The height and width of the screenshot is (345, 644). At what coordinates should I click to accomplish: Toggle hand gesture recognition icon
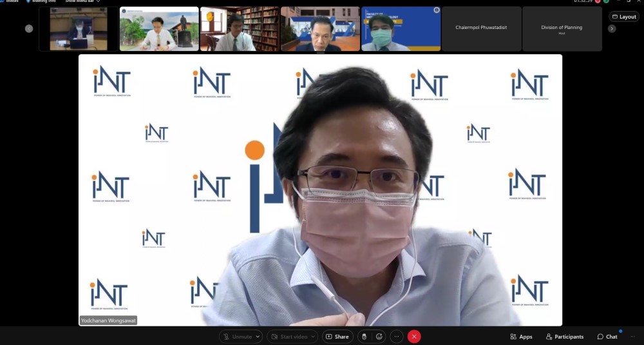click(x=364, y=337)
